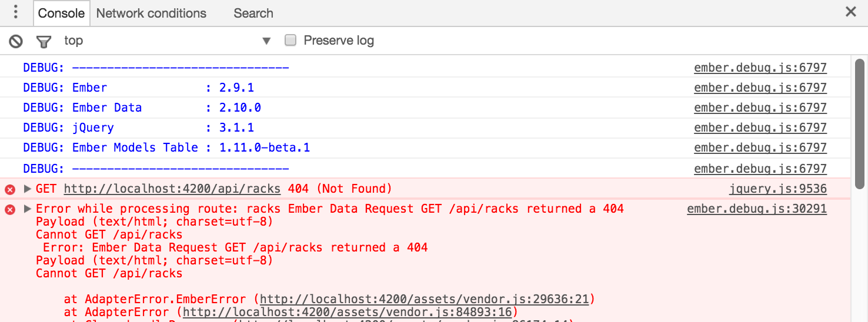Expand the route processing error entry

[x=27, y=209]
